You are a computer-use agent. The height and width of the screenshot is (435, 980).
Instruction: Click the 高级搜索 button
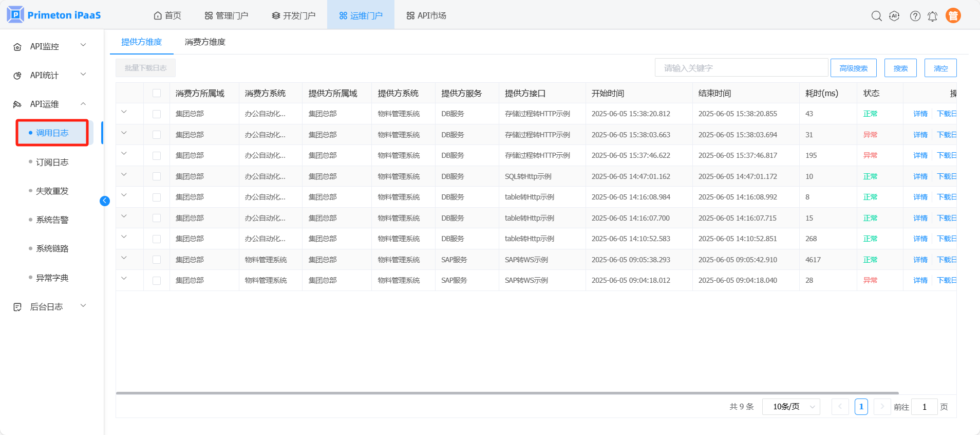pos(853,68)
